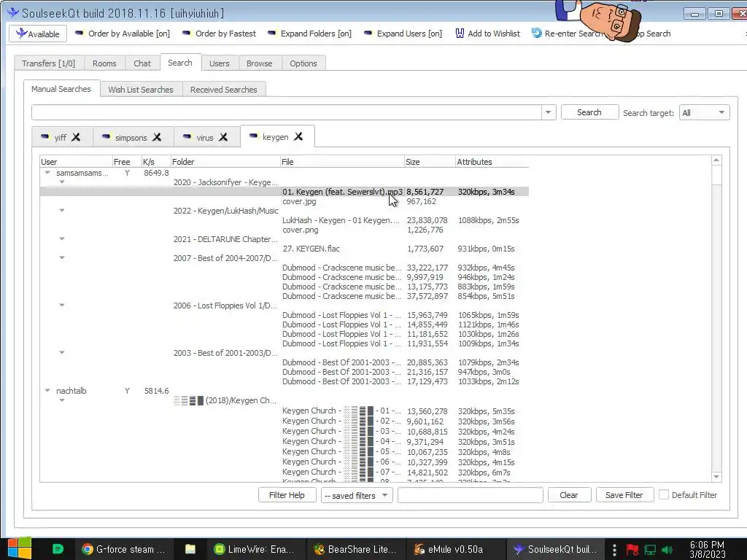Click the Save Filter button

[x=624, y=495]
